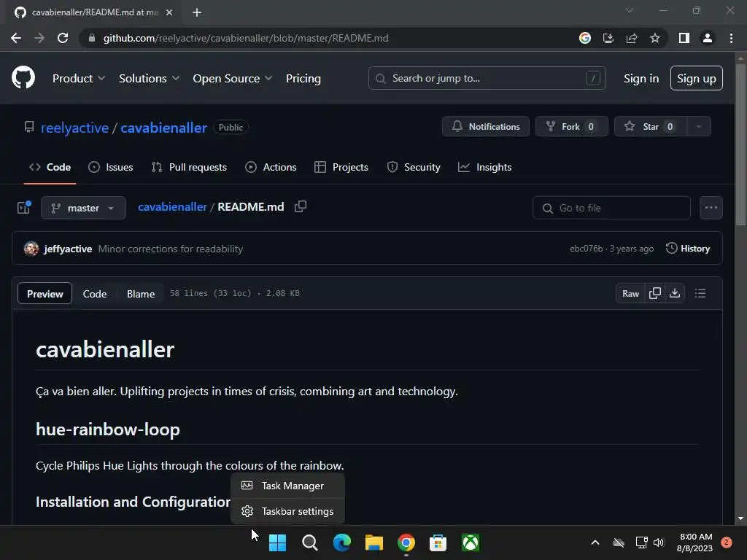This screenshot has height=560, width=747.
Task: Select Taskbar settings from context menu
Action: pyautogui.click(x=287, y=511)
